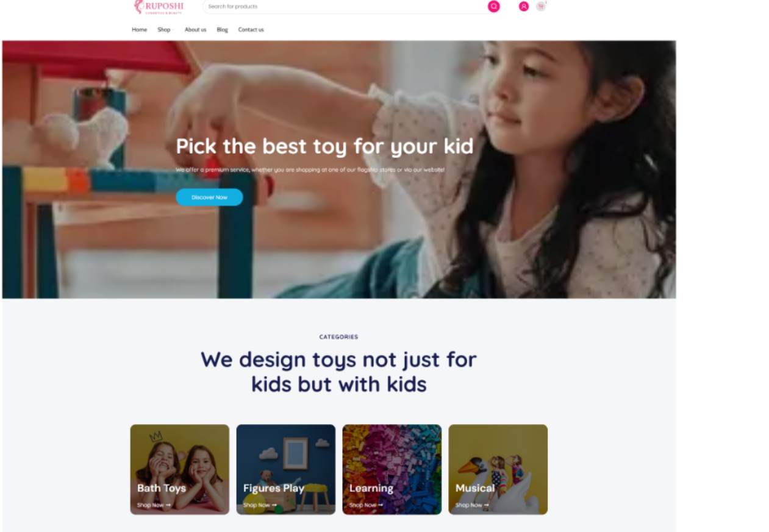Click Shop Now under Learning
This screenshot has width=769, height=532.
(x=366, y=505)
